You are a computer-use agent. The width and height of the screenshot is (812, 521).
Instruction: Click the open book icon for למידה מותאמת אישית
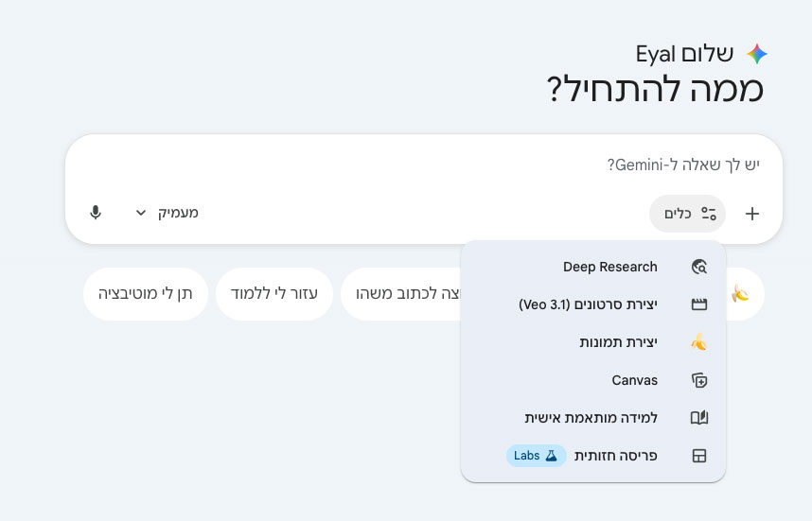[699, 418]
